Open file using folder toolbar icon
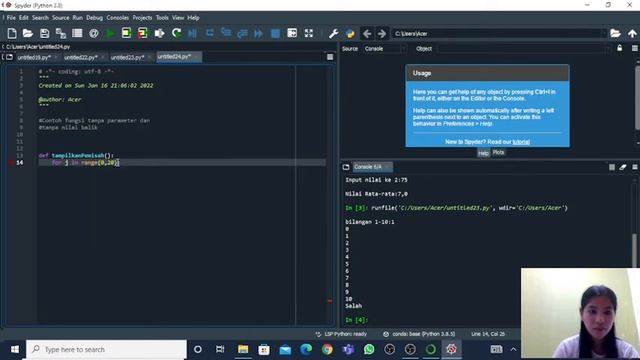The height and width of the screenshot is (360, 640). click(x=28, y=33)
